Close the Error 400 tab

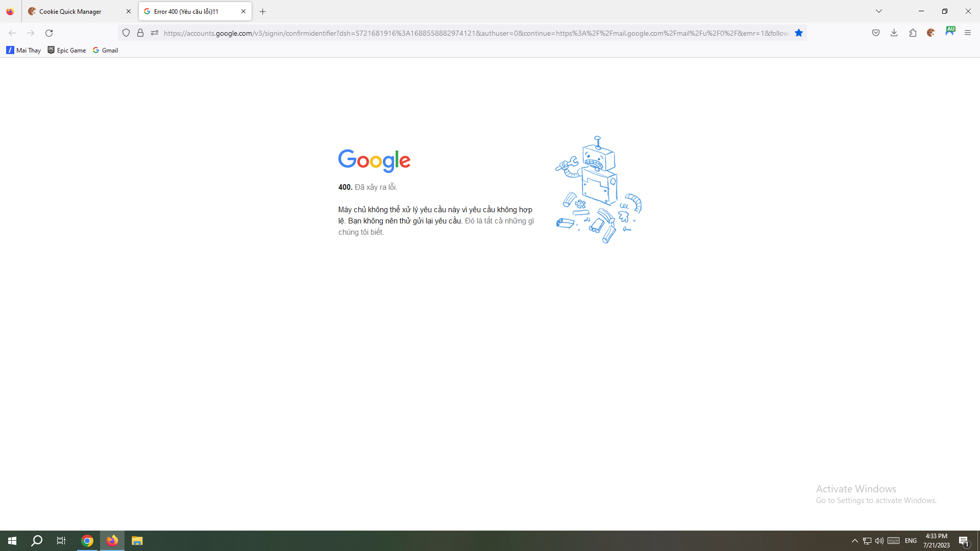point(243,11)
